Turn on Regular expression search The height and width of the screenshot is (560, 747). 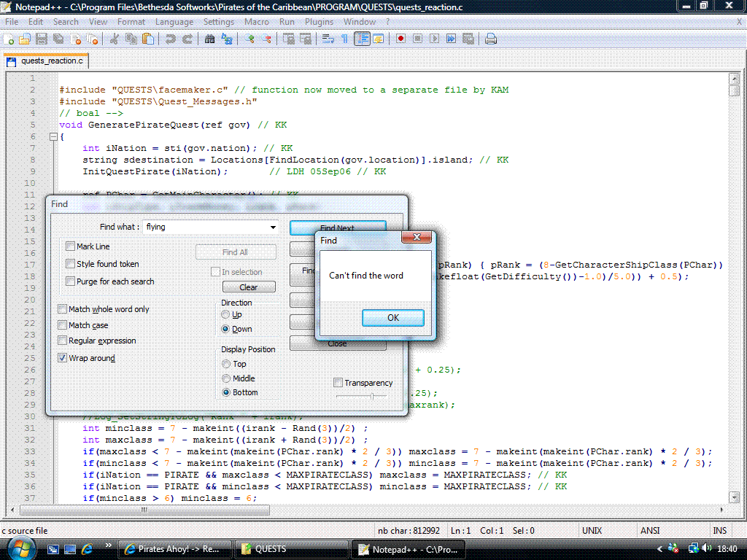tap(63, 341)
